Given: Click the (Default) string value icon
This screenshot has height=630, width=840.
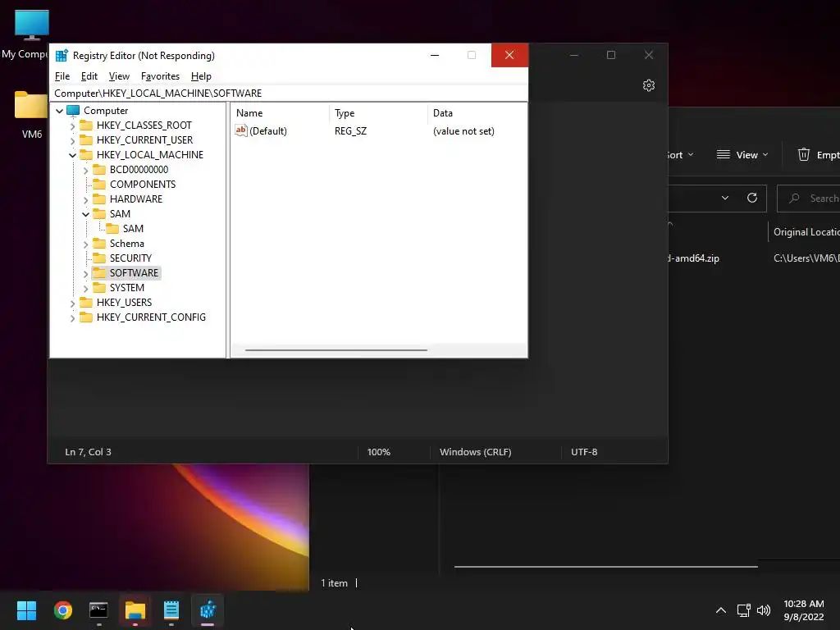Looking at the screenshot, I should click(x=241, y=130).
